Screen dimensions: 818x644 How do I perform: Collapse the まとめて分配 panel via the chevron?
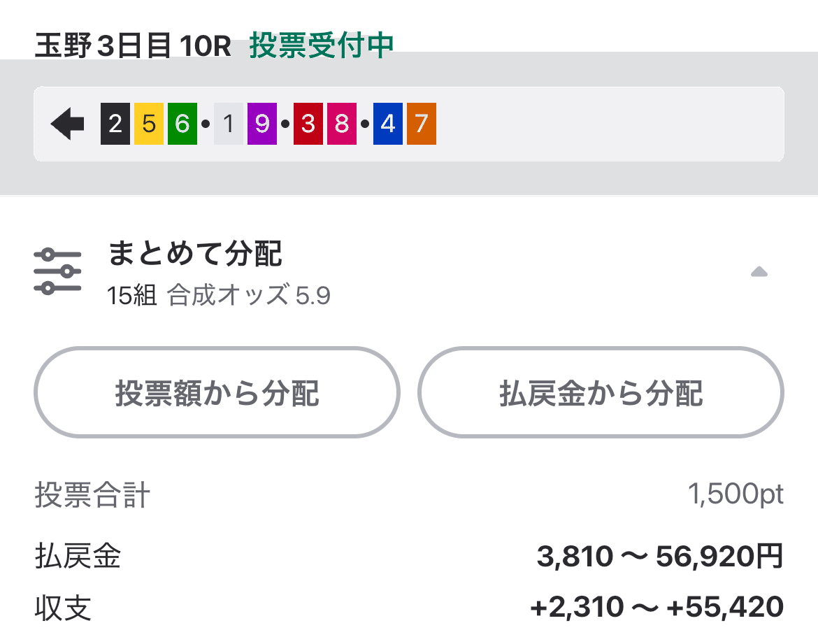tap(759, 273)
